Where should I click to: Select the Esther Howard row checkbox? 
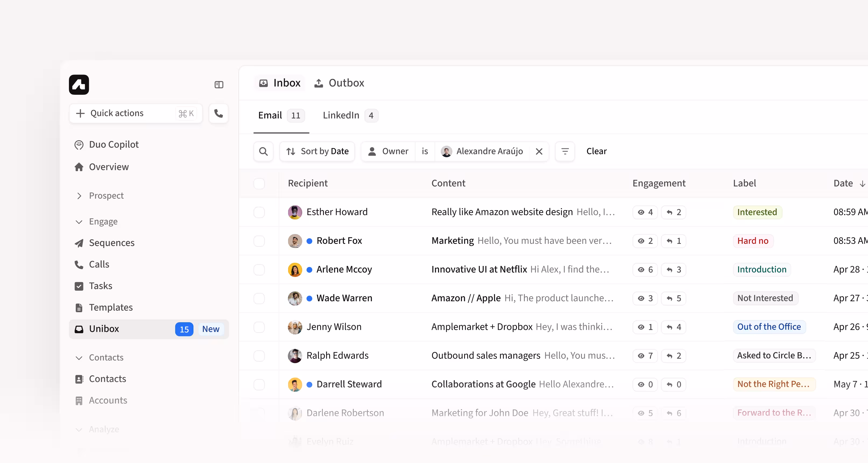point(259,212)
